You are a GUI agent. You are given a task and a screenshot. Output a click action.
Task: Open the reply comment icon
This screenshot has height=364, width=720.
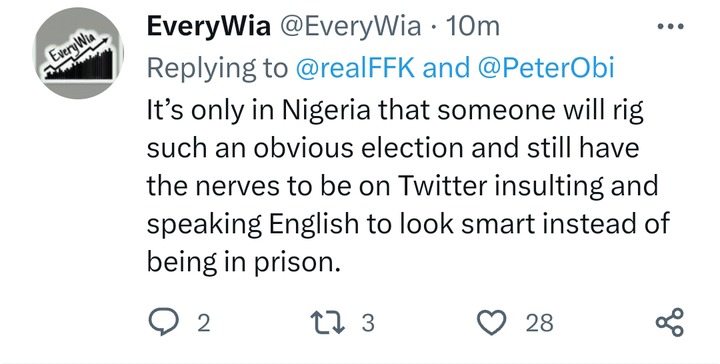[x=163, y=322]
